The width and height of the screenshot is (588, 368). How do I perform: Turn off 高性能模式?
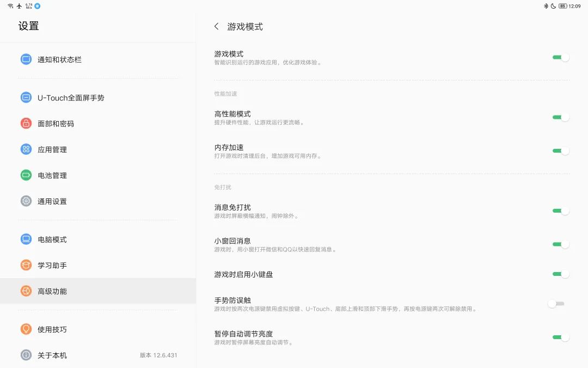560,117
